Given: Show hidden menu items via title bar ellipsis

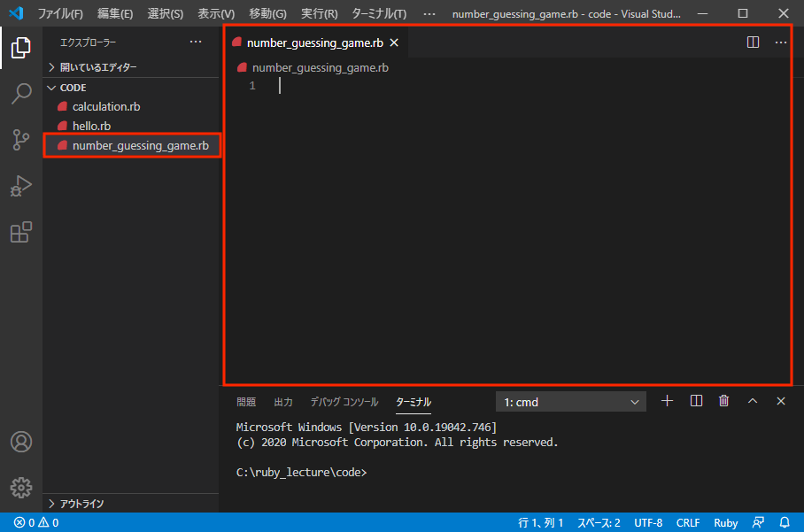Looking at the screenshot, I should point(429,14).
